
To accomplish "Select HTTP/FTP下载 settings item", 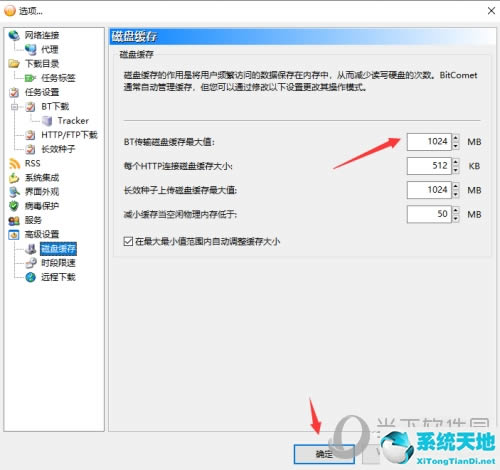I will coord(69,135).
